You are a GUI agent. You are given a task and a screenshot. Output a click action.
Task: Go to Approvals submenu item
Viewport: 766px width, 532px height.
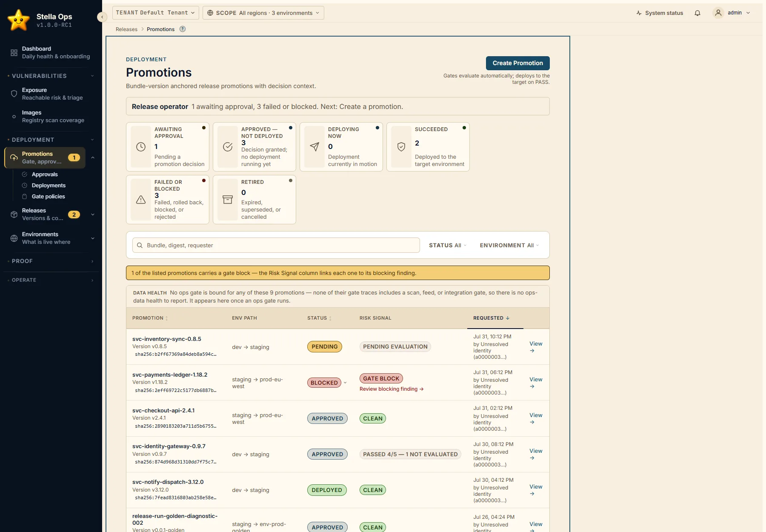point(45,174)
